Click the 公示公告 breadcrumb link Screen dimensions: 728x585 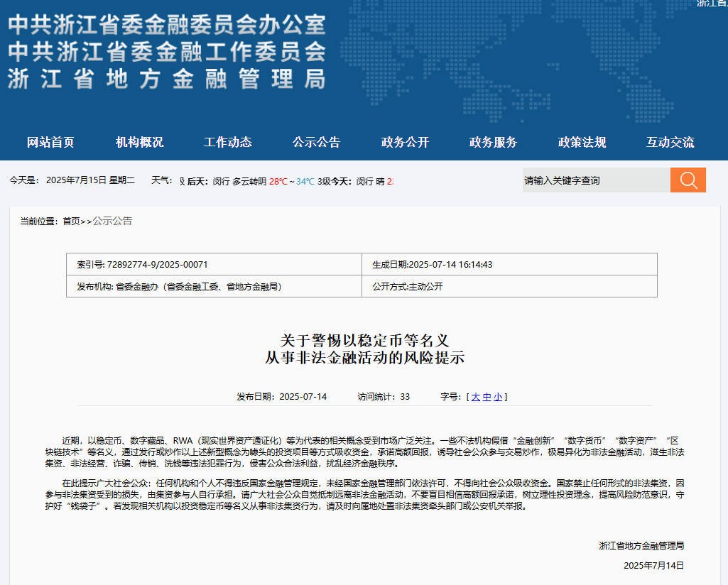click(x=112, y=221)
